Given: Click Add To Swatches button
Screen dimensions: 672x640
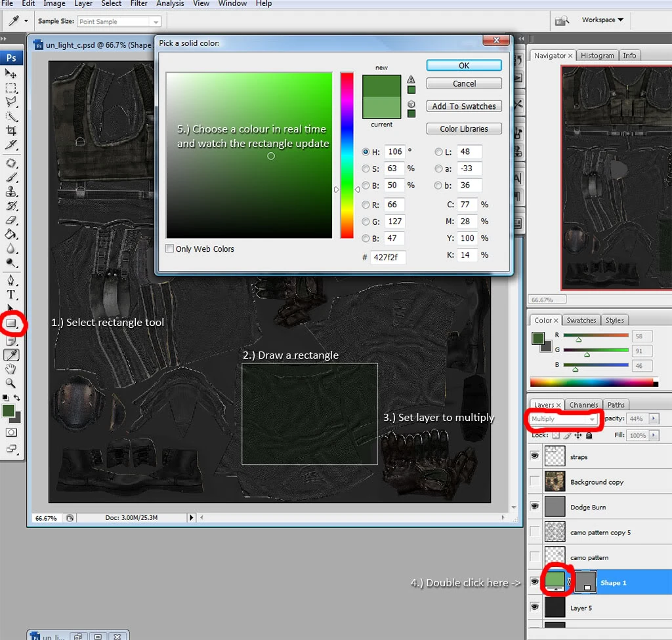Looking at the screenshot, I should pos(464,106).
